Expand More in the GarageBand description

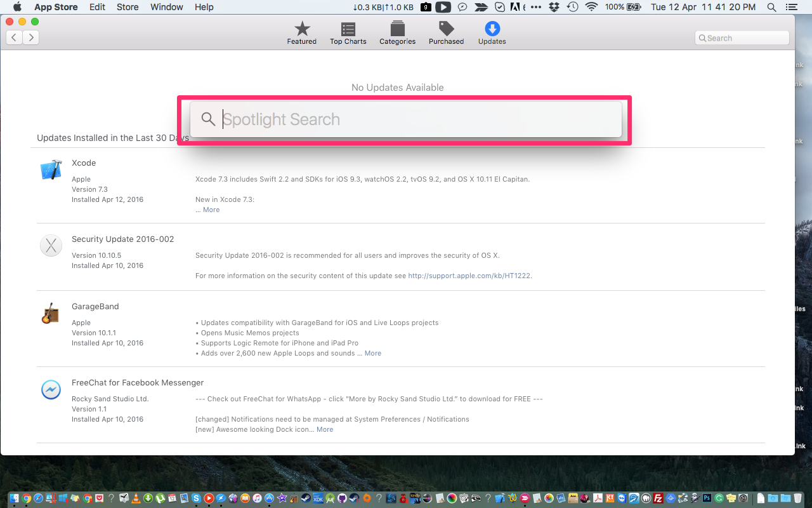(x=373, y=353)
